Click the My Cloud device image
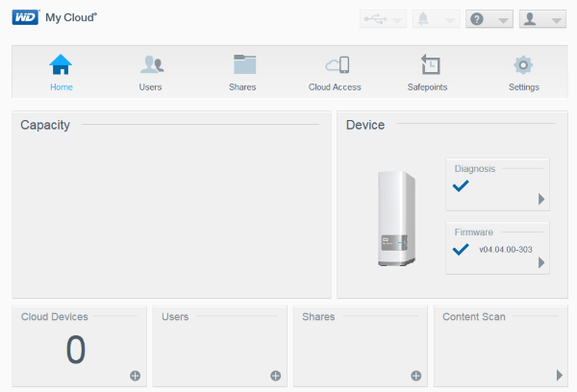This screenshot has width=577, height=392. (x=396, y=218)
